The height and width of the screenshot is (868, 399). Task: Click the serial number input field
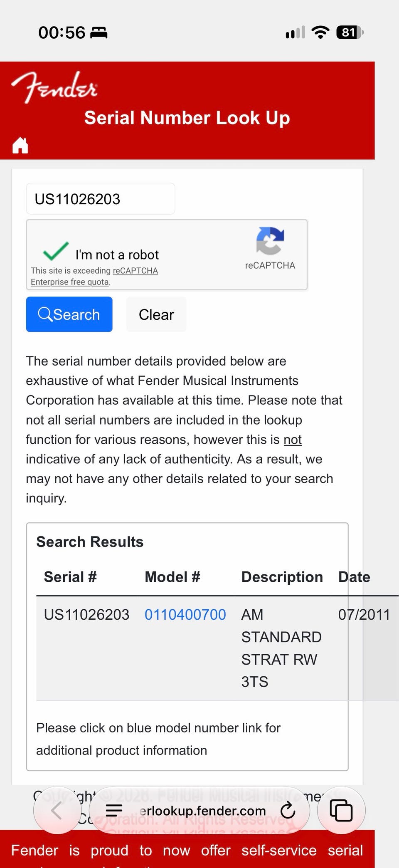tap(101, 199)
